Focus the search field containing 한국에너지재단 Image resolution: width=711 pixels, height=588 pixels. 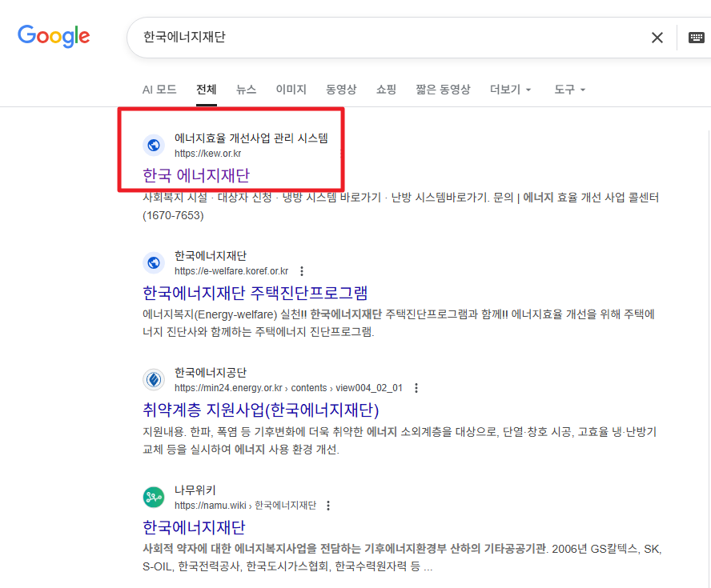(390, 37)
